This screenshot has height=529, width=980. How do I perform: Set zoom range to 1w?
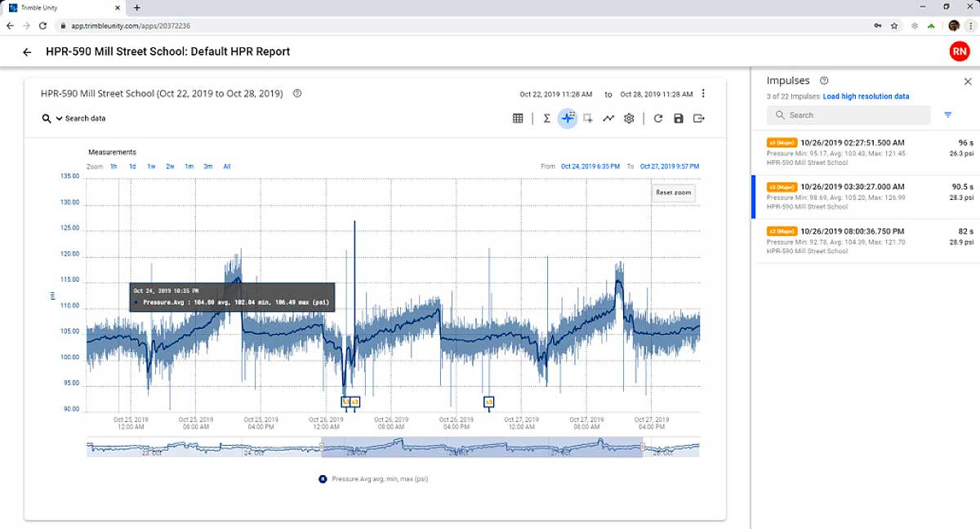pyautogui.click(x=151, y=167)
